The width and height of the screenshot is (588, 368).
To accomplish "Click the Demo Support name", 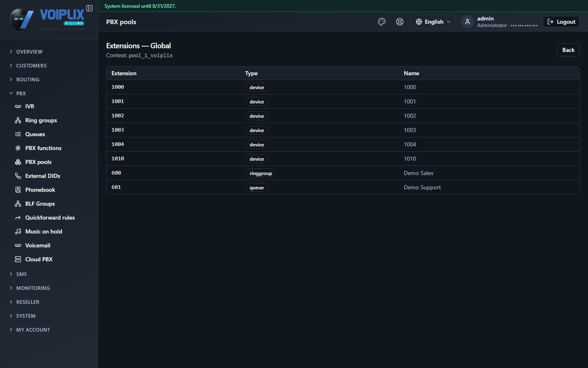I will coord(422,187).
